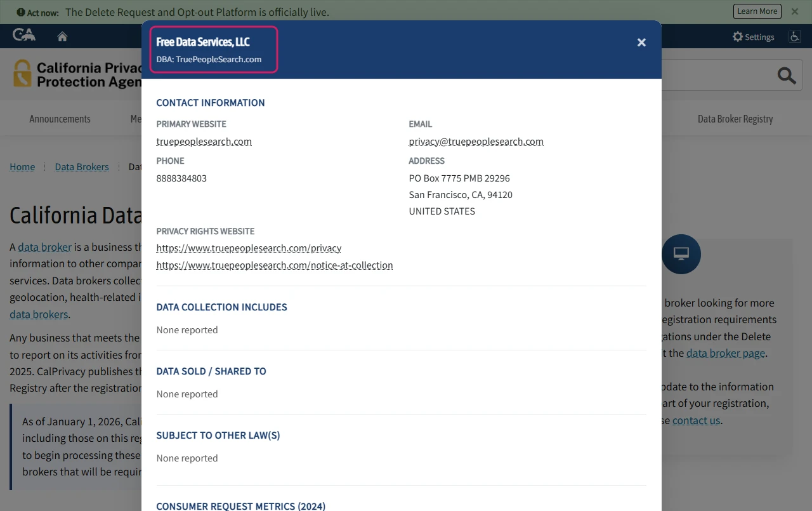The width and height of the screenshot is (812, 511).
Task: Click the DATA SOLD / SHARED TO heading
Action: click(x=211, y=371)
